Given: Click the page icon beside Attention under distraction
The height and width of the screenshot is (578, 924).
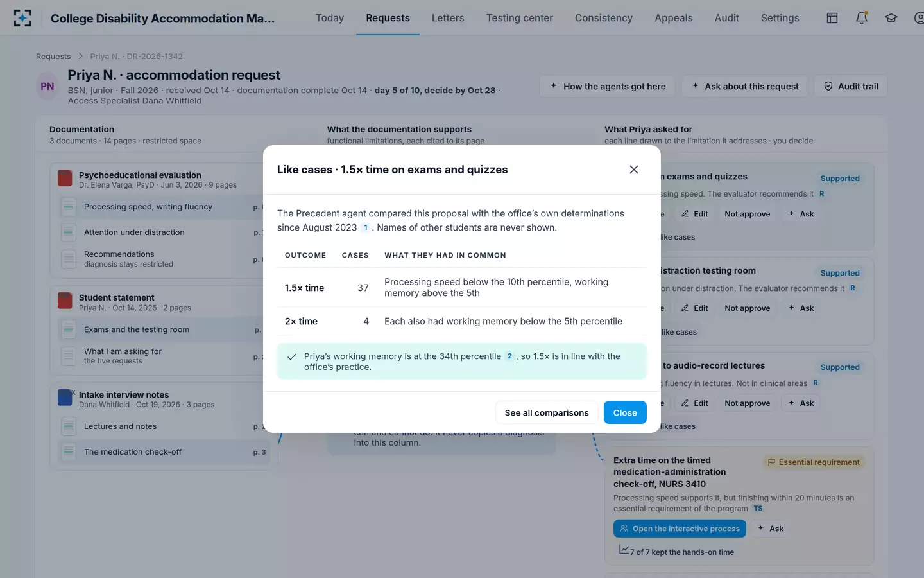Looking at the screenshot, I should point(68,232).
